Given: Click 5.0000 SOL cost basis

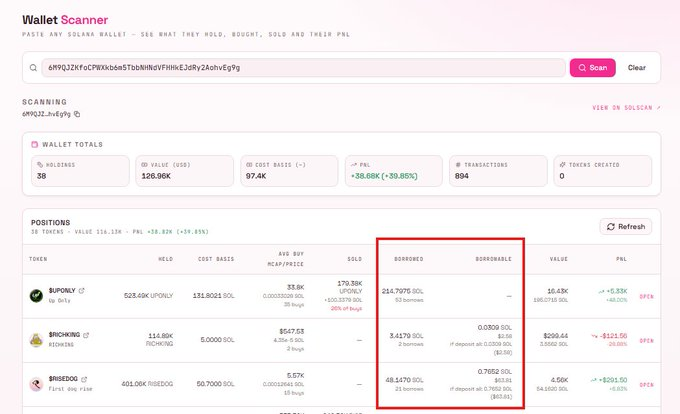Looking at the screenshot, I should click(217, 340).
